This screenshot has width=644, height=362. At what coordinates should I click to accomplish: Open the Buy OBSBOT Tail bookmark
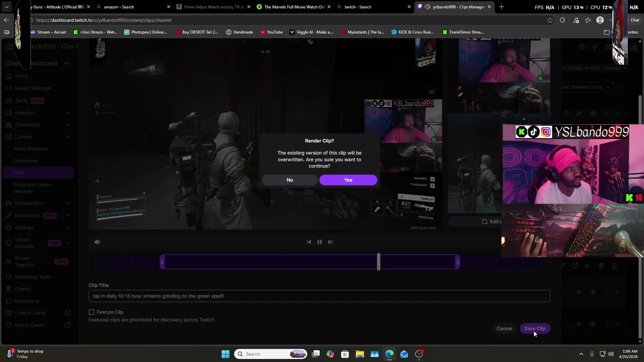[197, 32]
